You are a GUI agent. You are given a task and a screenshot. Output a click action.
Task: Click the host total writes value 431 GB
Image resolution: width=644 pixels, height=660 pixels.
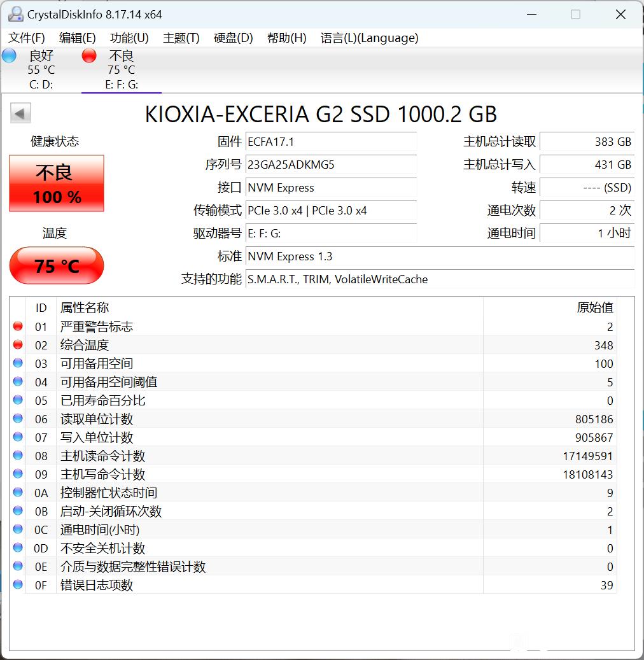pyautogui.click(x=587, y=164)
